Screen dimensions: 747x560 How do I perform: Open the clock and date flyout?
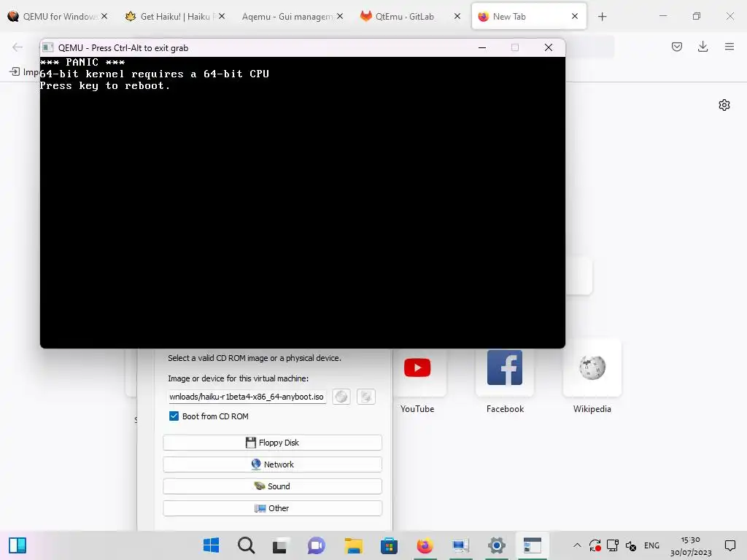(x=691, y=545)
